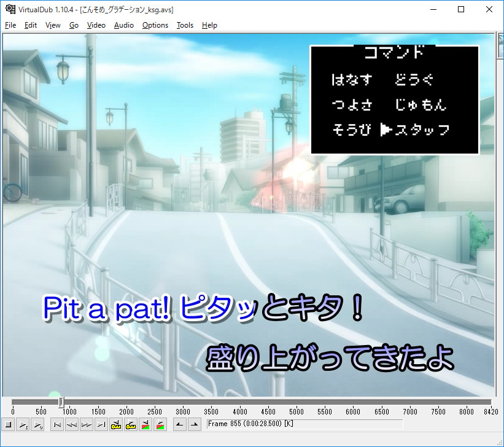Jump to the start of the video
The image size is (504, 447).
57,424
